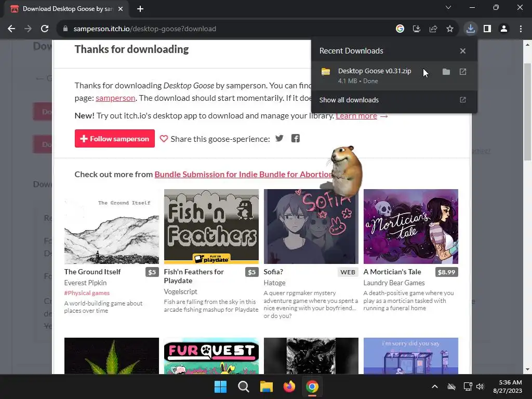This screenshot has height=399, width=532.
Task: Open Fish'n Feathers game thumbnail
Action: pyautogui.click(x=211, y=227)
